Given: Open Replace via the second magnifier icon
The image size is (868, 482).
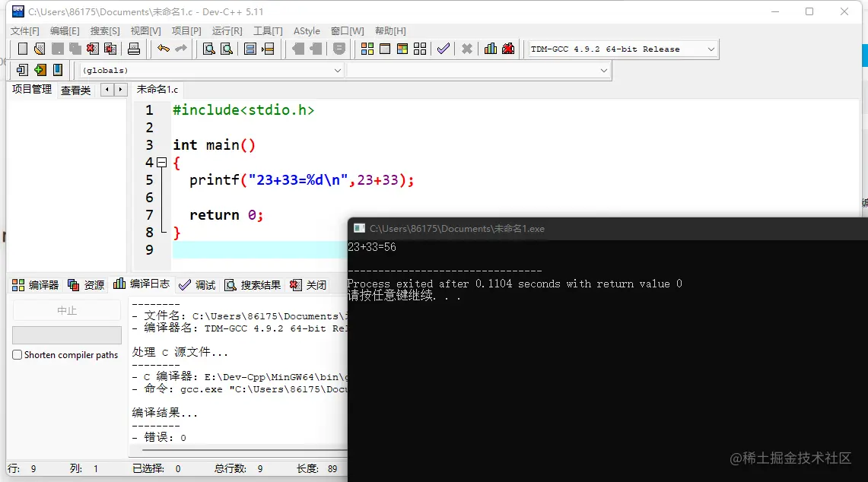Looking at the screenshot, I should [x=227, y=49].
